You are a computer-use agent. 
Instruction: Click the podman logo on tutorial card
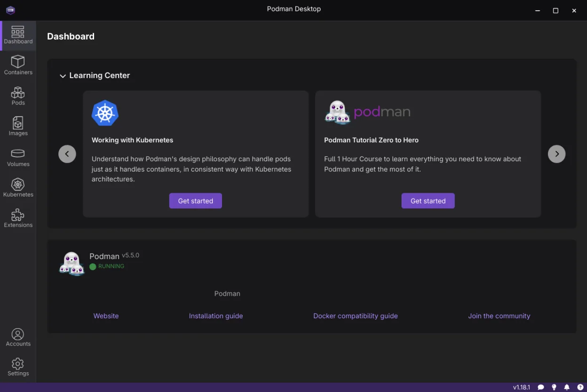[367, 112]
